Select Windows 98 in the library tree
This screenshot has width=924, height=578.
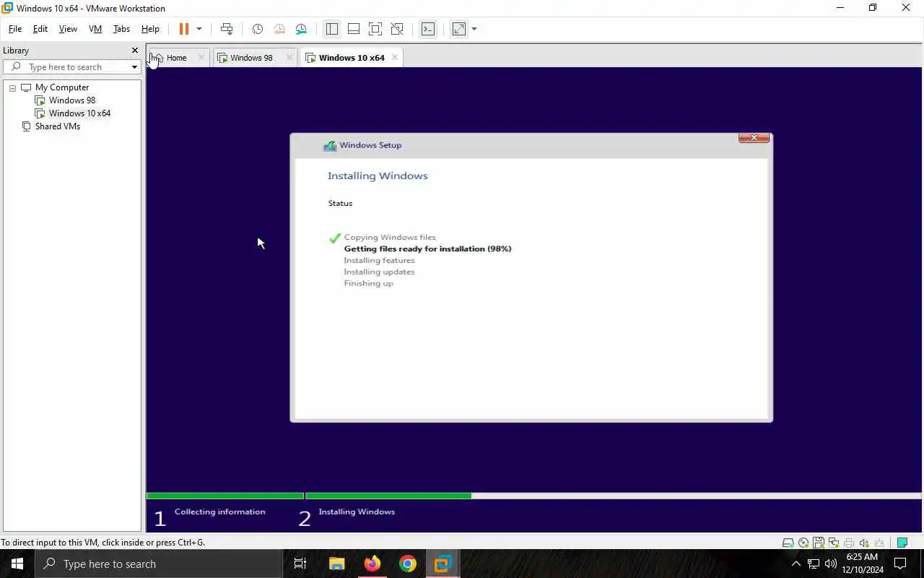click(x=72, y=100)
